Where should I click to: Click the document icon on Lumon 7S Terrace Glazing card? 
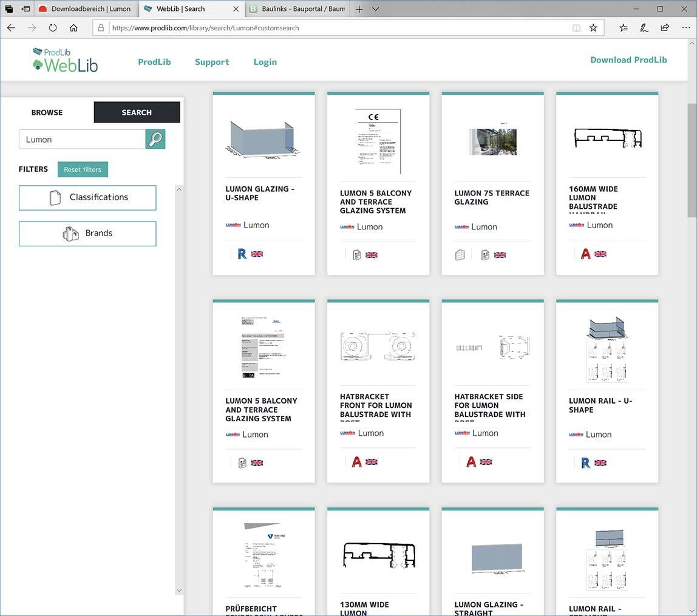pos(486,255)
